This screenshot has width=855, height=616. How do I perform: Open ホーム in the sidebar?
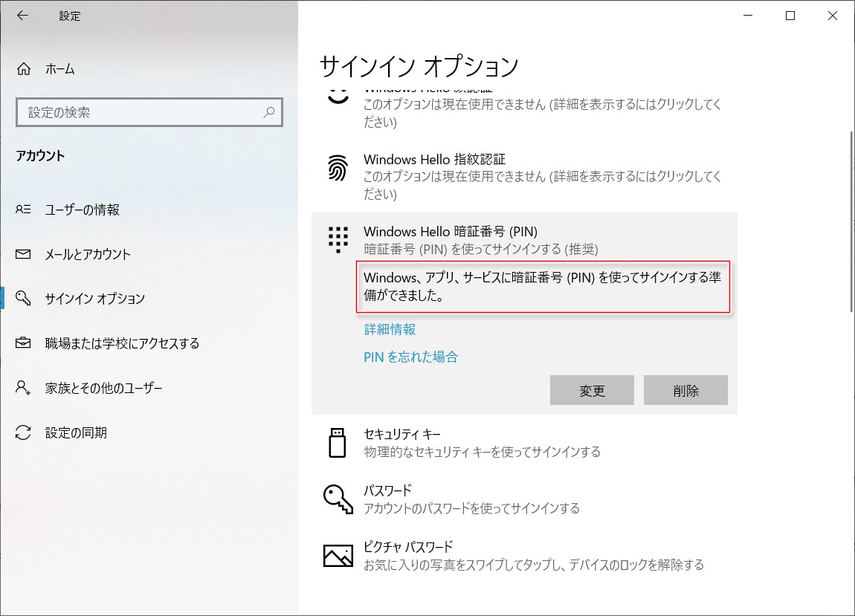click(59, 68)
